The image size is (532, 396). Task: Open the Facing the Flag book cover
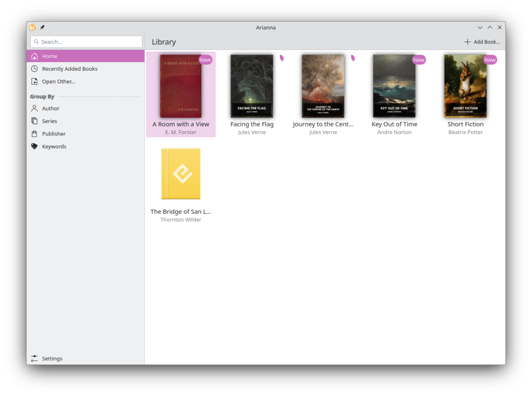click(252, 86)
